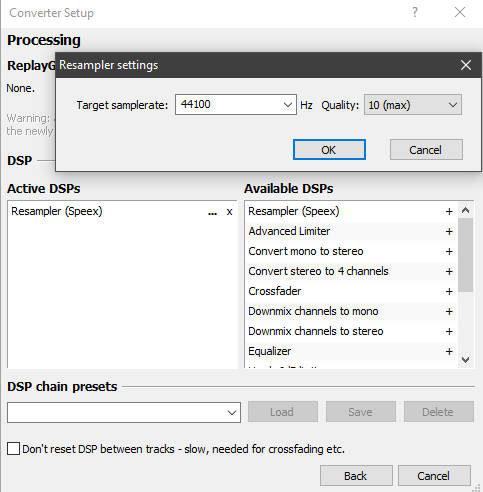Confirm Resampler settings with OK
Screen dimensions: 483x492
pyautogui.click(x=329, y=150)
